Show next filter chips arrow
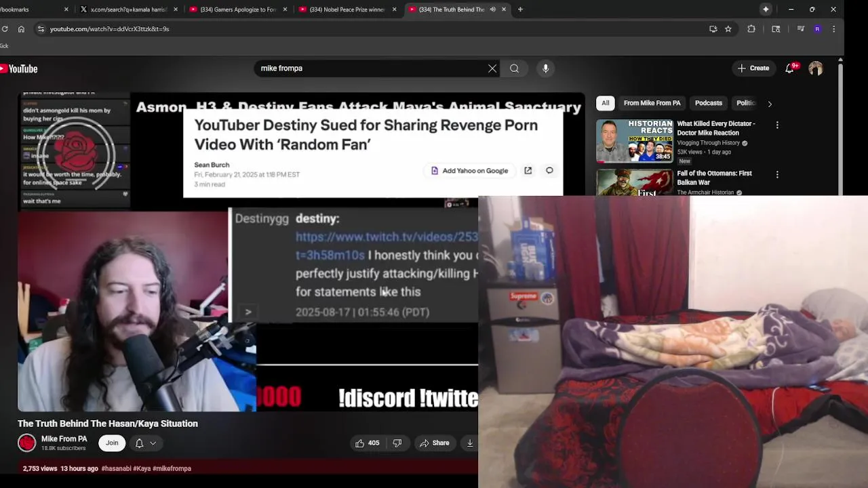Screen dimensions: 868x488 770,104
